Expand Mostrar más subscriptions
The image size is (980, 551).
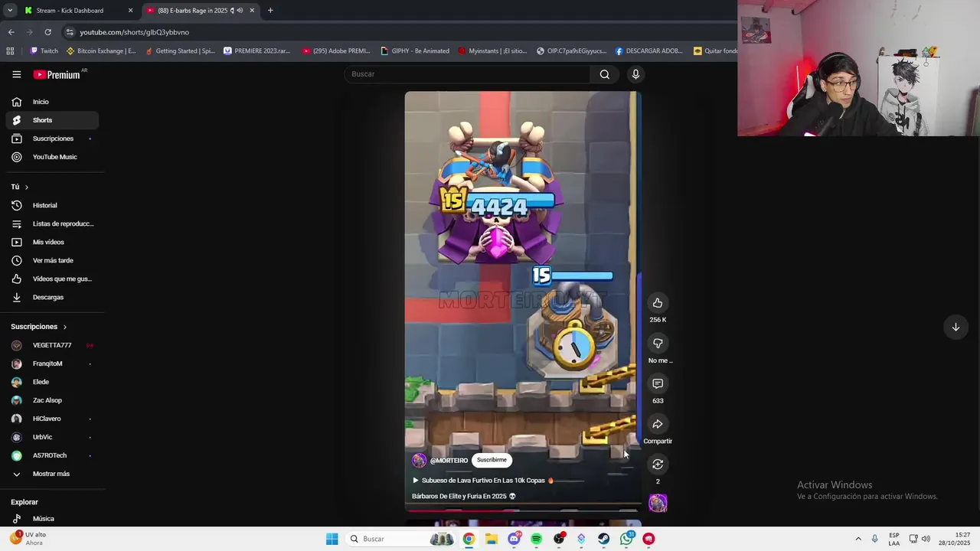[52, 474]
